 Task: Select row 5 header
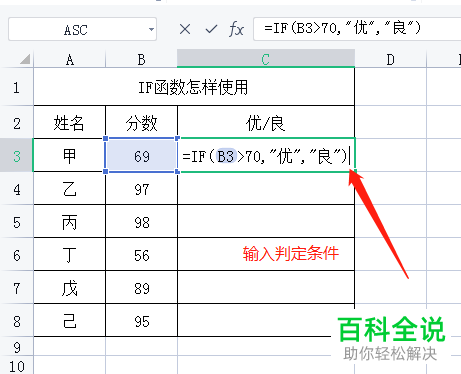(17, 222)
